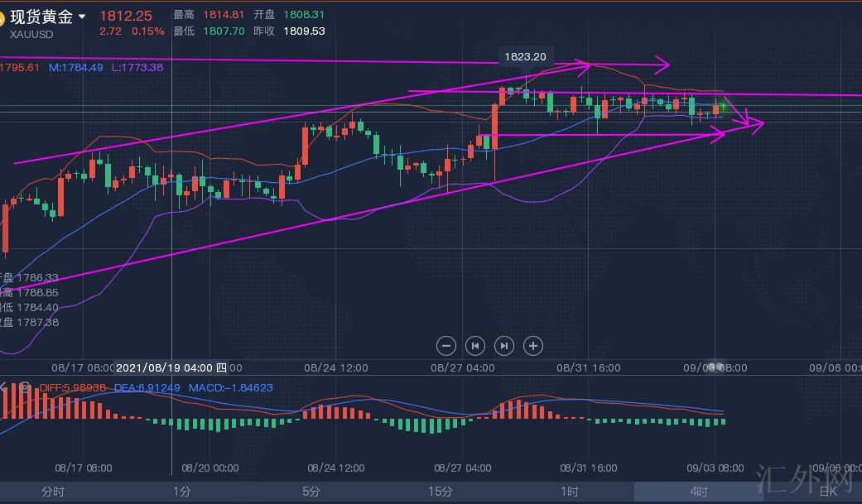The image size is (862, 504).
Task: Select the 1分 timeframe tab
Action: tap(182, 492)
